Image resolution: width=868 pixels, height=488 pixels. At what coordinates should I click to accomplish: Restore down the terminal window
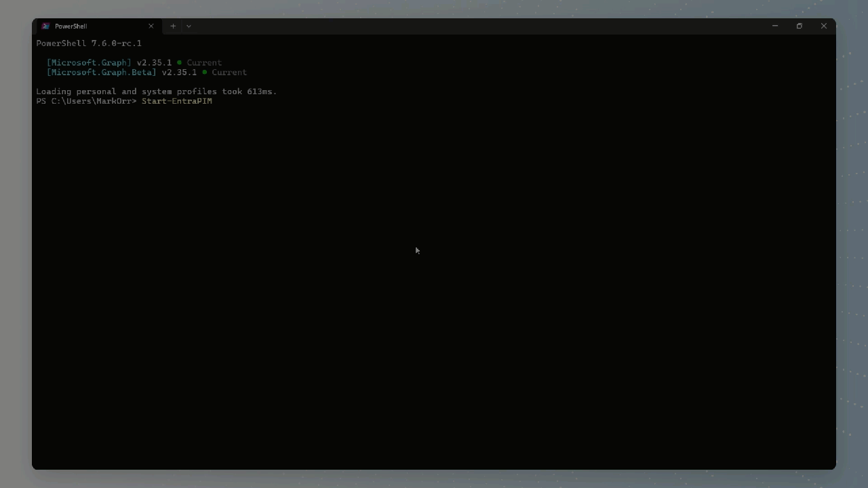pos(799,26)
